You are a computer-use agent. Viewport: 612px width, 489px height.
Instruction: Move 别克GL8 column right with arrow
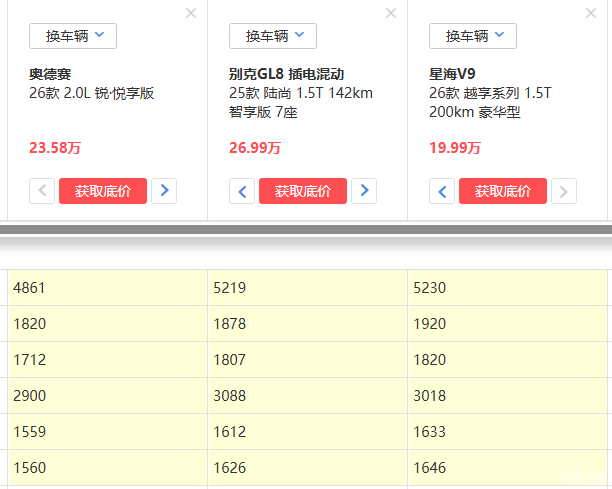pyautogui.click(x=364, y=191)
